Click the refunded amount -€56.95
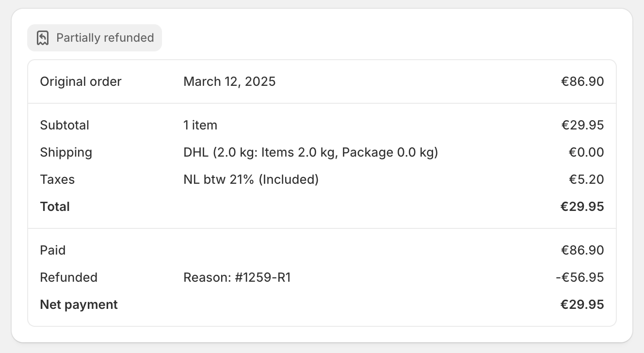644x353 pixels. point(580,277)
